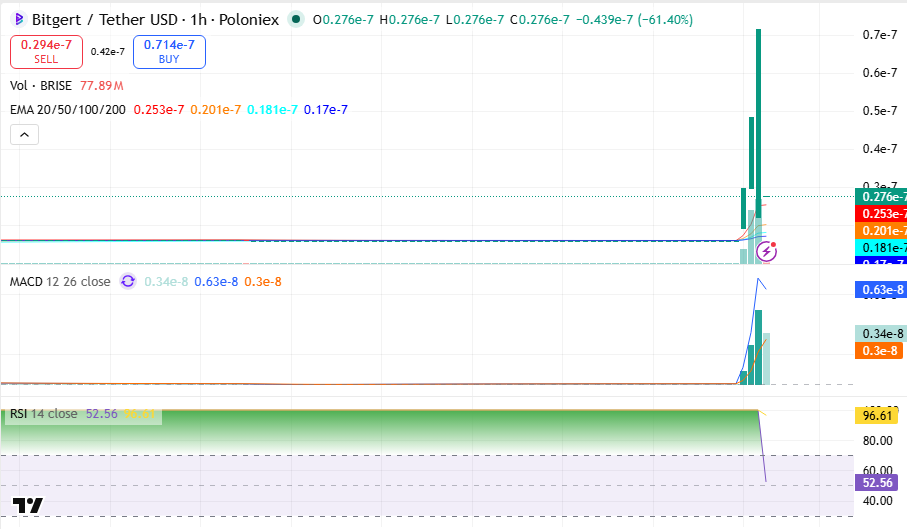
Task: Click the 0.5e-7 price scale label
Action: point(880,110)
